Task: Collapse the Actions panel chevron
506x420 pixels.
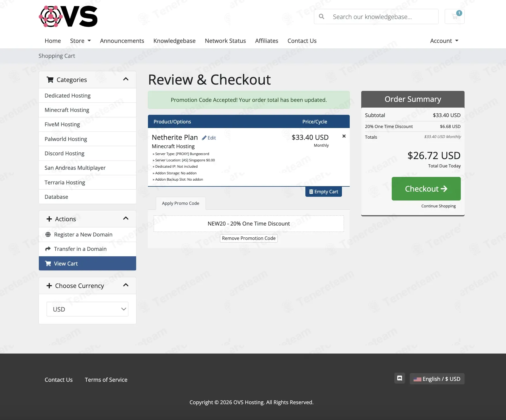Action: (x=126, y=218)
